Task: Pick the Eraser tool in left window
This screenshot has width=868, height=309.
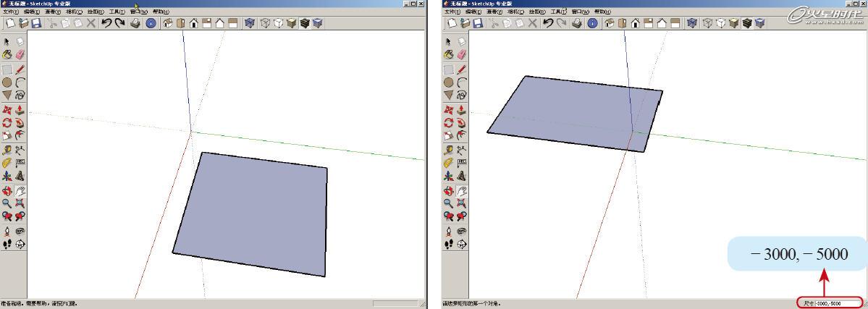Action: coord(20,54)
